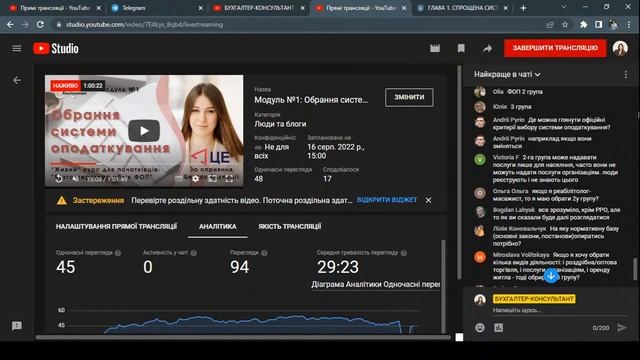Click Bogdan Labyak's chat message
640x360 pixels.
click(556, 213)
